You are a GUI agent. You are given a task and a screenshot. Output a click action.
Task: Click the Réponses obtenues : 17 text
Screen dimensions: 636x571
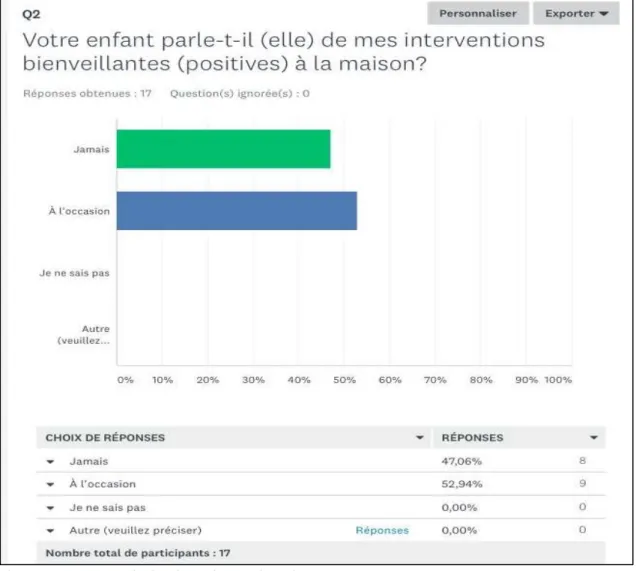click(x=87, y=94)
